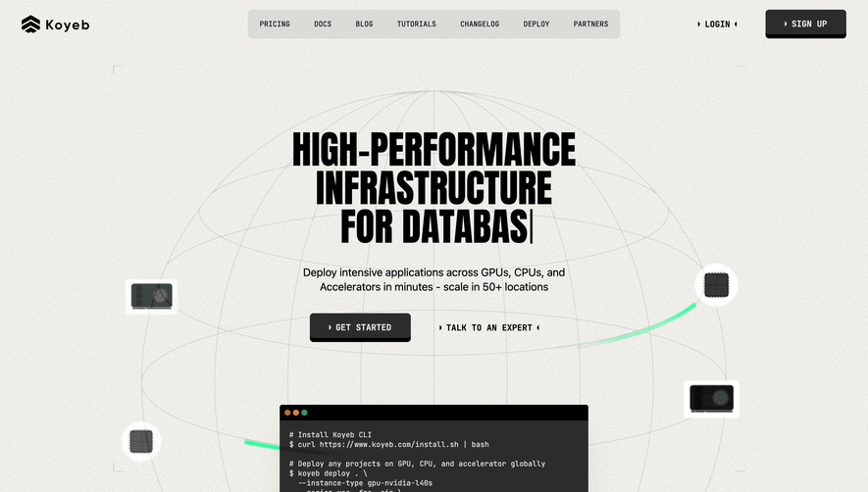
Task: Click the CPU chip icon beside the hero subtitle
Action: (716, 285)
